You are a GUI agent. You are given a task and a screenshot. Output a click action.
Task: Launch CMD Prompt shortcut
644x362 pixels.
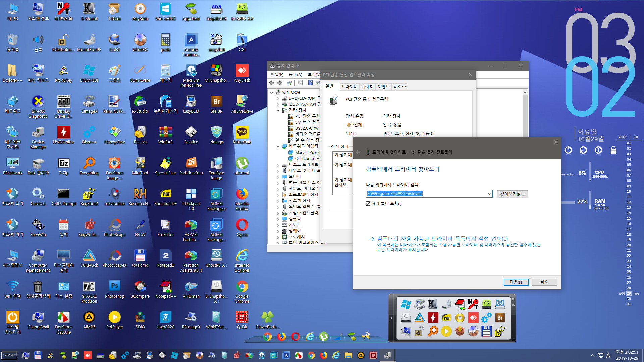click(x=63, y=197)
